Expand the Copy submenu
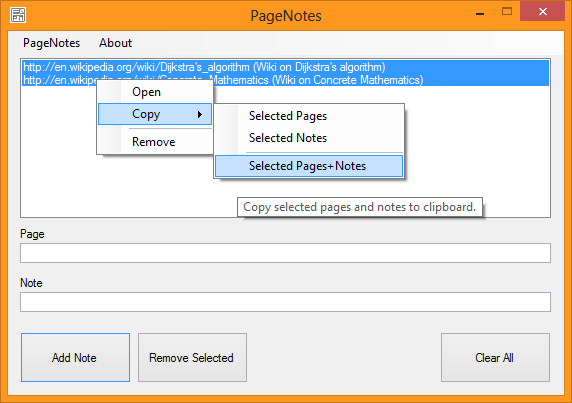Screen dimensions: 572x403 tap(155, 114)
